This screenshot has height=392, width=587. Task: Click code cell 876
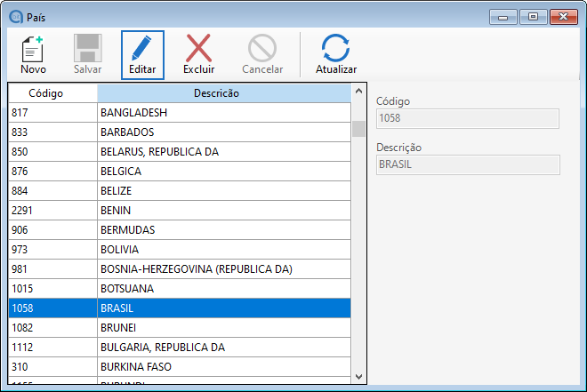(x=52, y=172)
